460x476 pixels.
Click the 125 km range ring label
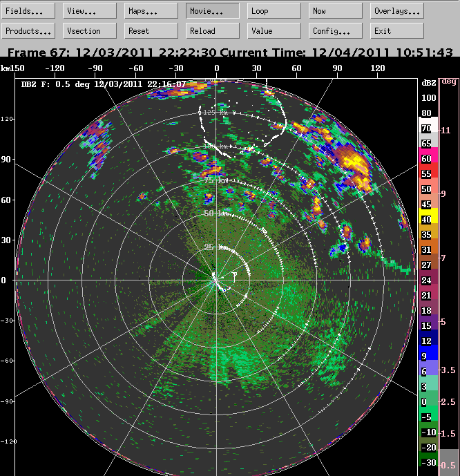215,113
